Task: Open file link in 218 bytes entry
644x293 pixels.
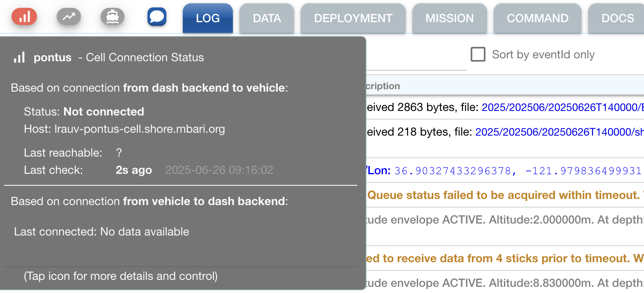Action: click(x=559, y=132)
